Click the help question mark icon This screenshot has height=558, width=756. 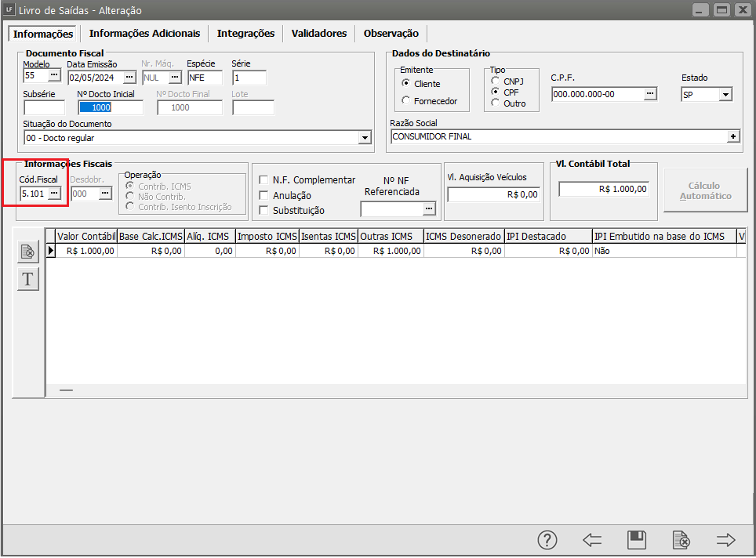coord(547,540)
